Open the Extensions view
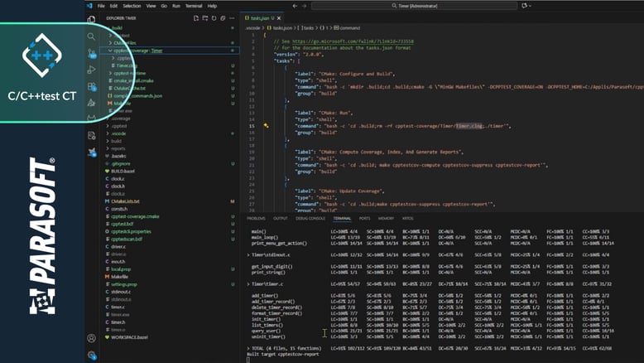This screenshot has height=363, width=644. [91, 86]
